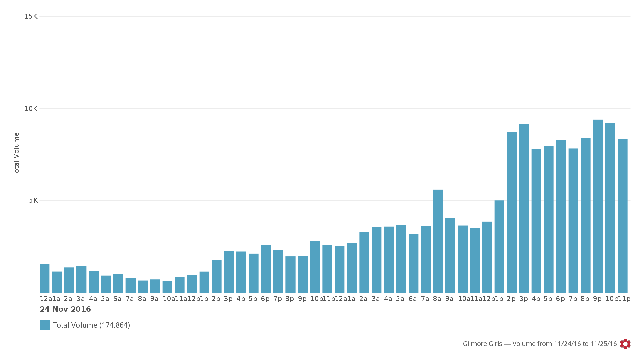Viewport: 644px width, 362px height.
Task: Click the 15K y-axis label
Action: point(31,16)
